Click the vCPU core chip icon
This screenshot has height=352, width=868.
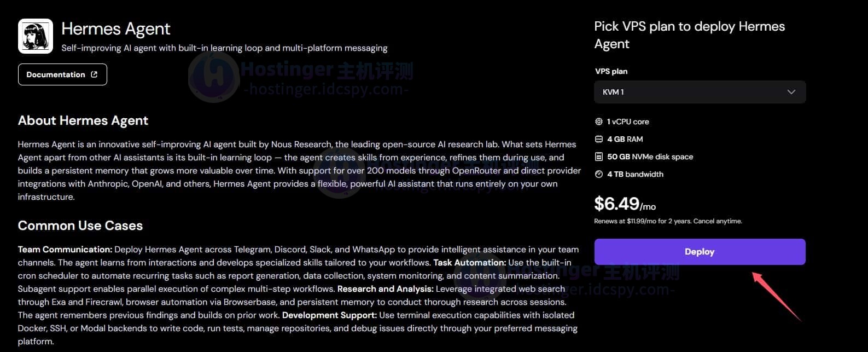pos(599,122)
